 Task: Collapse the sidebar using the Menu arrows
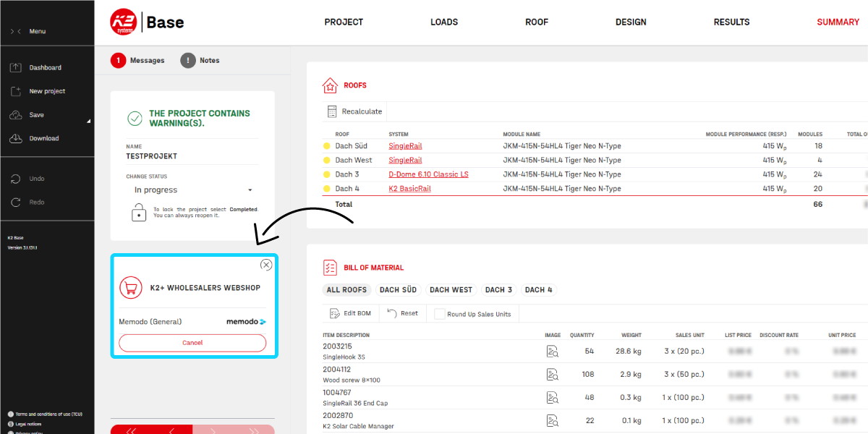click(16, 31)
